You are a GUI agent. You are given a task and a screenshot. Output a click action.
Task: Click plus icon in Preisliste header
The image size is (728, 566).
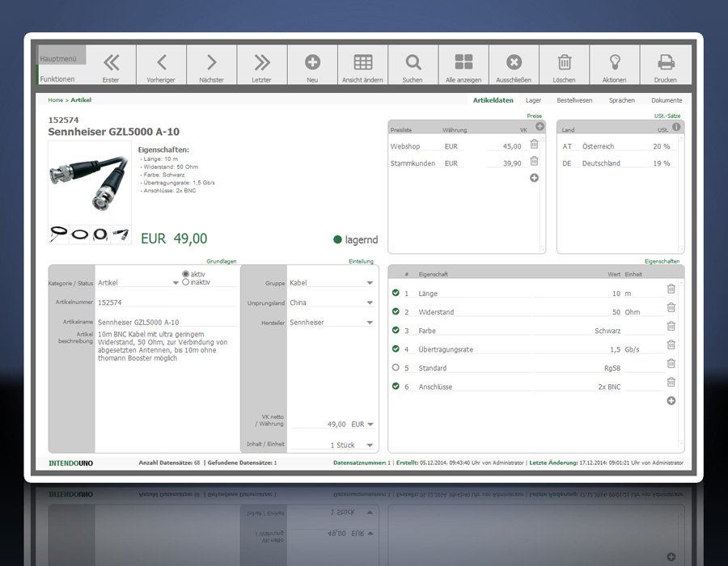tap(540, 126)
